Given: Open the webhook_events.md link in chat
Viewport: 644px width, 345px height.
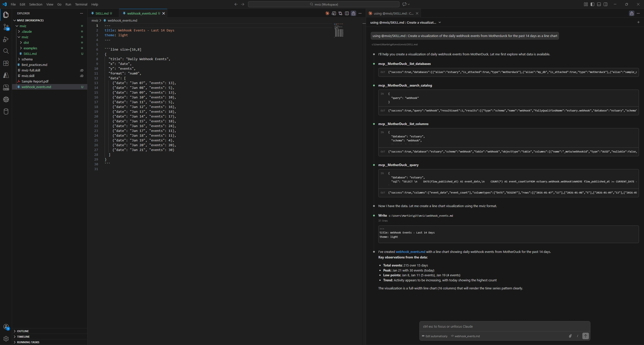Looking at the screenshot, I should point(410,252).
